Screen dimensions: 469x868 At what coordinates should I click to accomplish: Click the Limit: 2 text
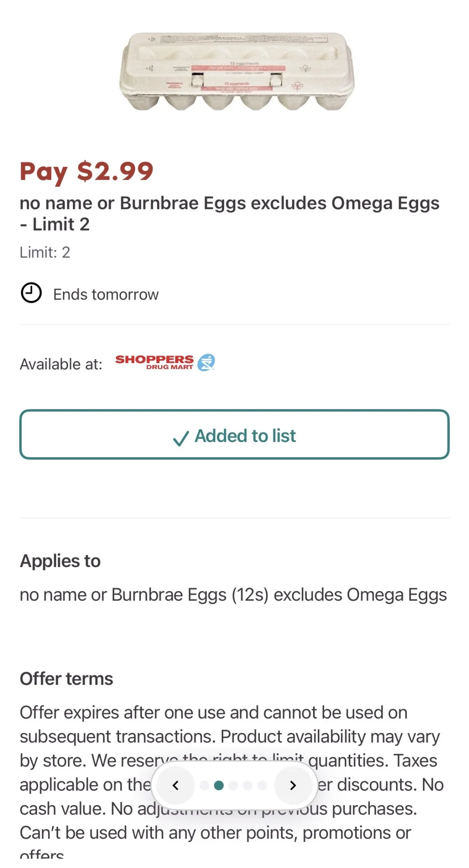45,252
